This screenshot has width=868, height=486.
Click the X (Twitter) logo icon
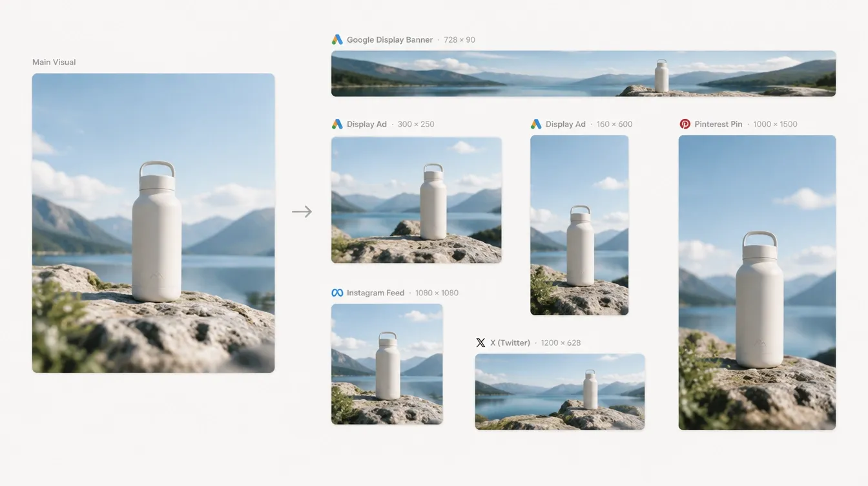[480, 343]
